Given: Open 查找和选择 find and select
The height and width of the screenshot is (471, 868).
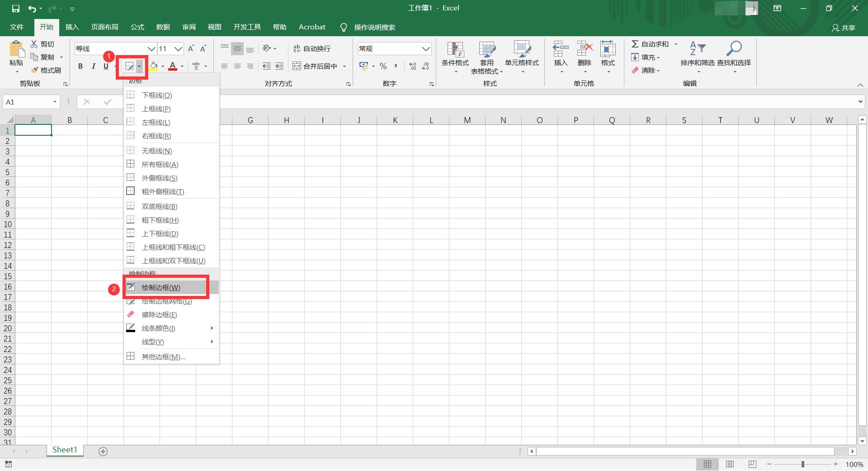Looking at the screenshot, I should 734,57.
